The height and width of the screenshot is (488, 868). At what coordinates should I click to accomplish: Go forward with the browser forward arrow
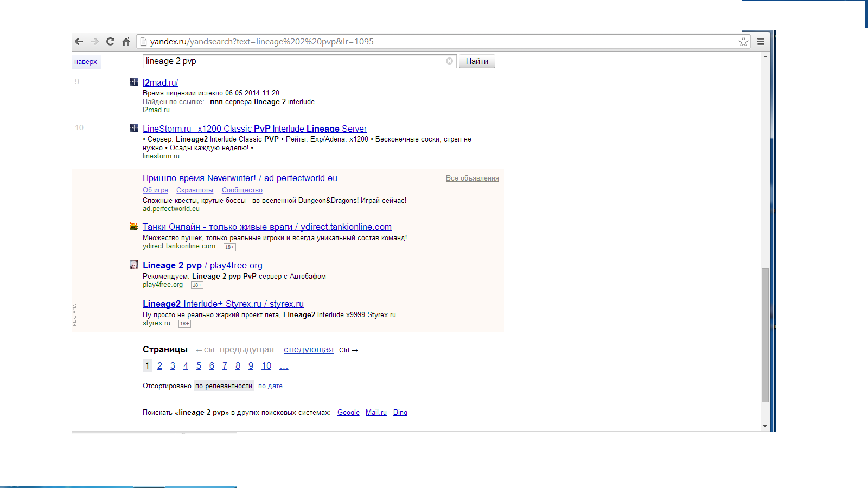point(95,42)
